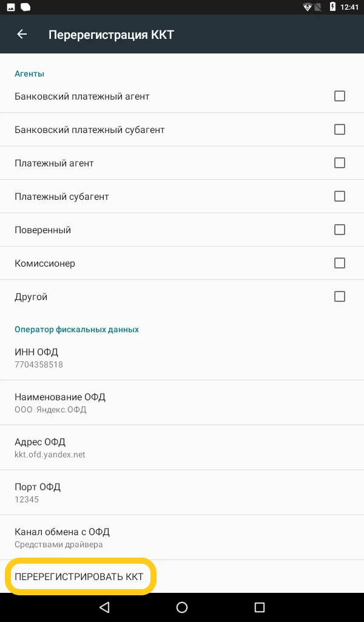Tap the Wi-Fi status icon
Image resolution: width=364 pixels, height=622 pixels.
pos(308,7)
